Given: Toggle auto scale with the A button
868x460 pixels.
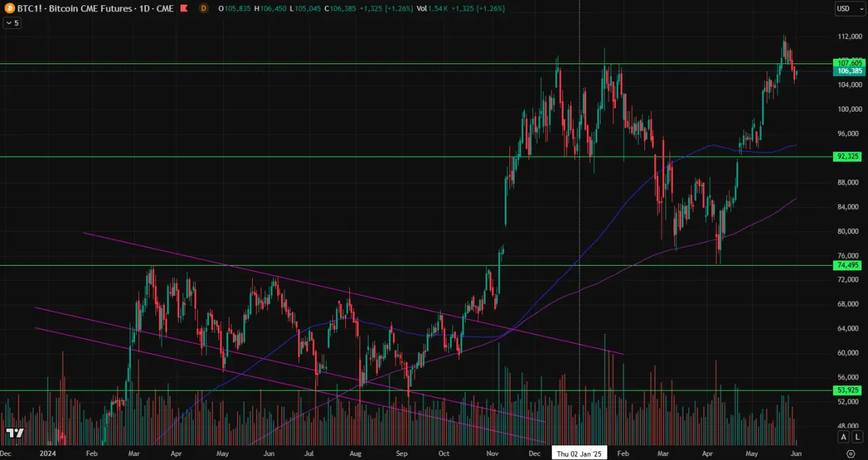Looking at the screenshot, I should pos(844,437).
